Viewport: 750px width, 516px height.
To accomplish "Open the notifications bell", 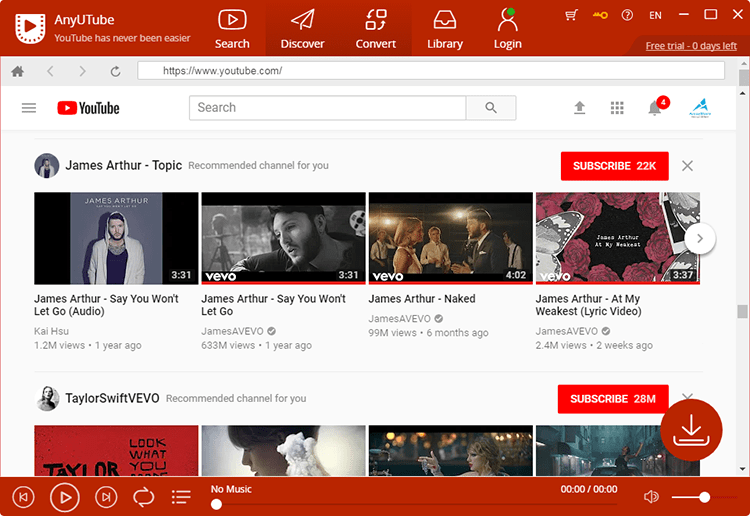I will pyautogui.click(x=655, y=108).
